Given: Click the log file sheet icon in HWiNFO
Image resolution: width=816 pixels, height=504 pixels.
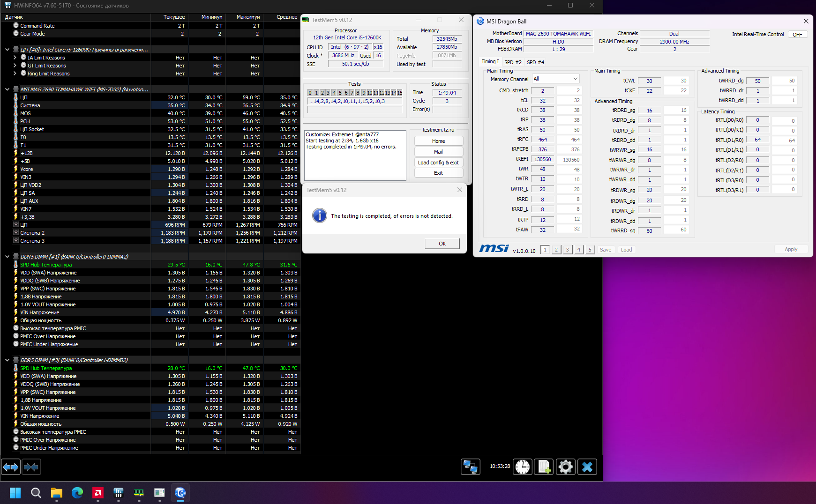Looking at the screenshot, I should (x=544, y=467).
